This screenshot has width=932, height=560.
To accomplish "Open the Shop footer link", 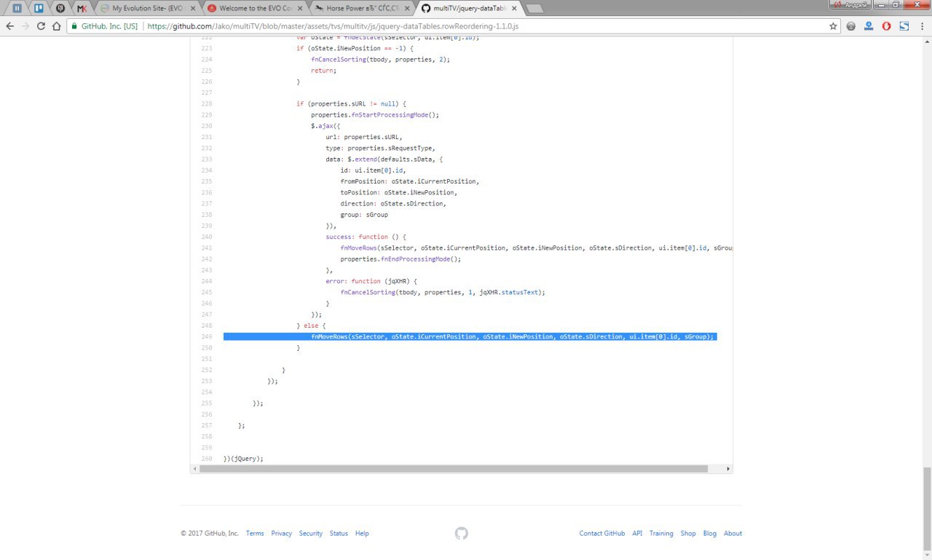I will (688, 533).
